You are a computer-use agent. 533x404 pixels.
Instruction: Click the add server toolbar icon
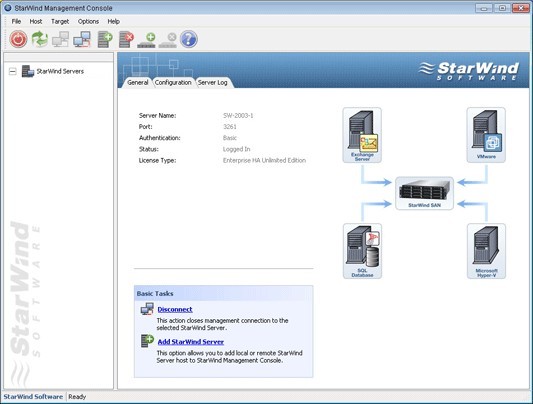coord(105,39)
